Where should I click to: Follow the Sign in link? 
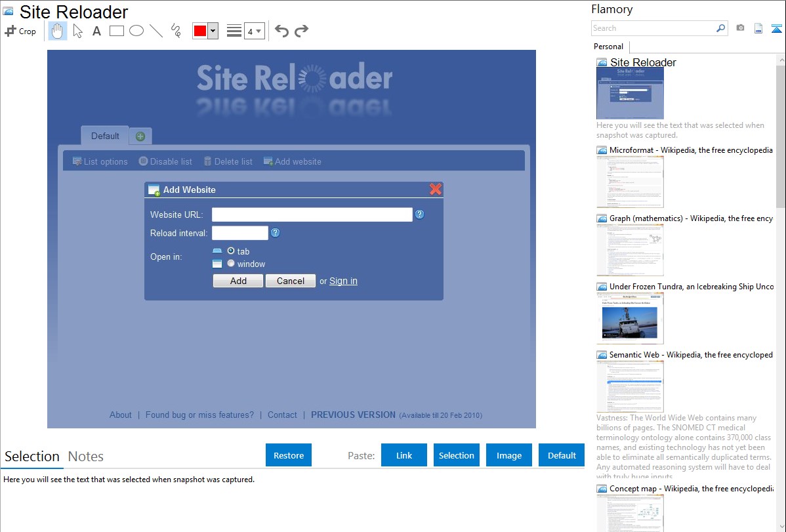343,281
